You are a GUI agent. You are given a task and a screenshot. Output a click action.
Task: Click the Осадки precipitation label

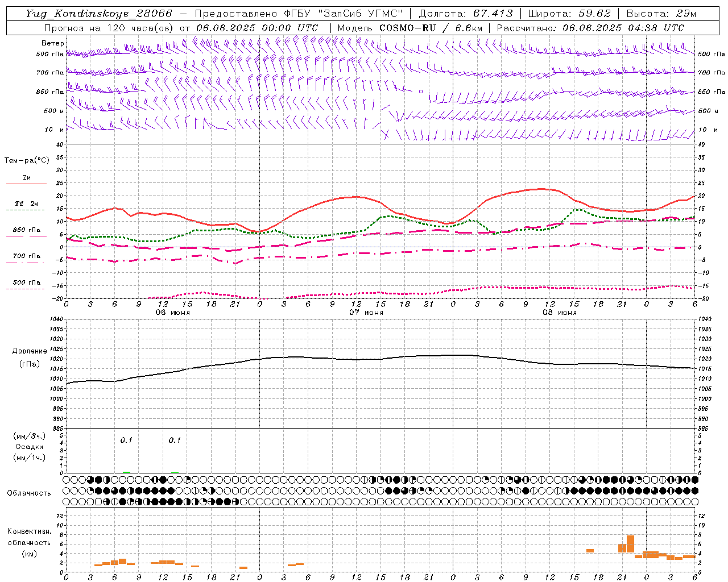tap(30, 447)
